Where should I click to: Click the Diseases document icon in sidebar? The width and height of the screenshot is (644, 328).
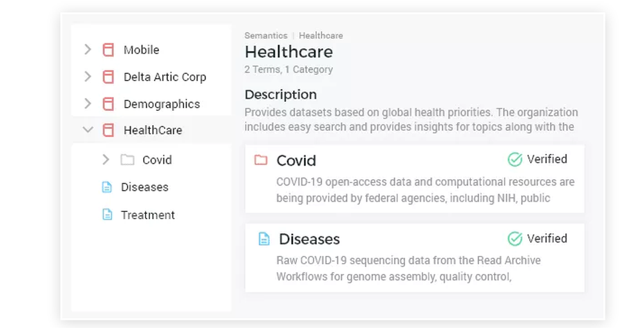107,187
